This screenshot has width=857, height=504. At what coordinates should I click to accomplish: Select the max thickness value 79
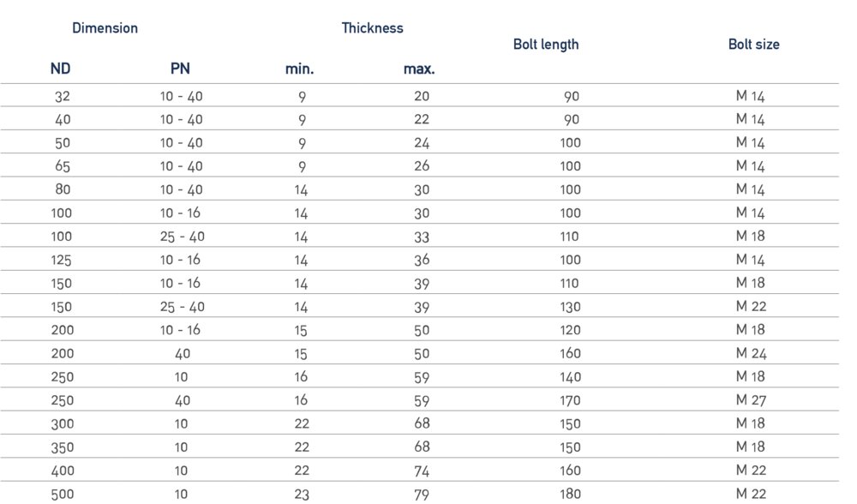(x=422, y=494)
